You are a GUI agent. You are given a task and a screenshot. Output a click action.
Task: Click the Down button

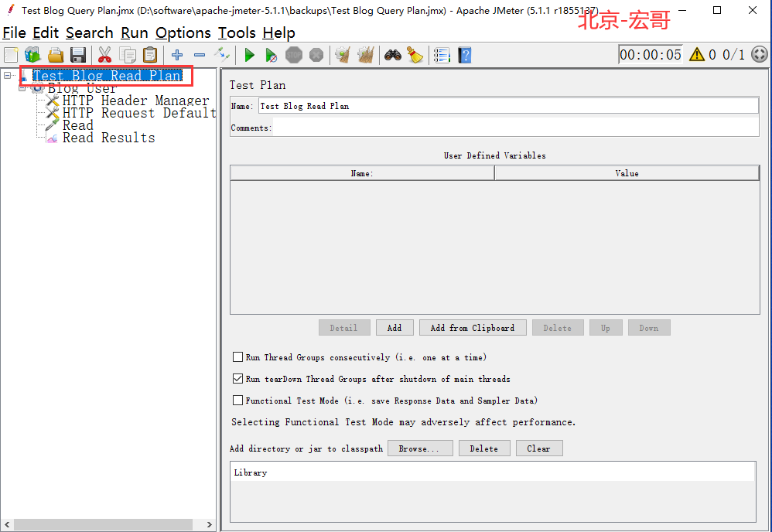pos(649,328)
